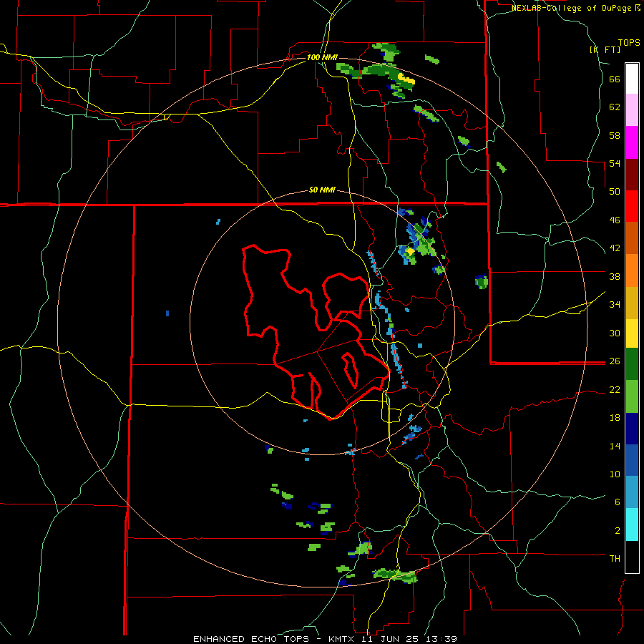Image resolution: width=644 pixels, height=644 pixels.
Task: Click the yellow echo core near 100 NMI label
Action: point(406,79)
